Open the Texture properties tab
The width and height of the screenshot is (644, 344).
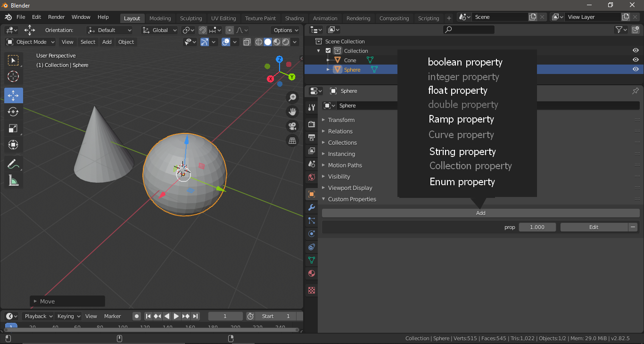(311, 290)
